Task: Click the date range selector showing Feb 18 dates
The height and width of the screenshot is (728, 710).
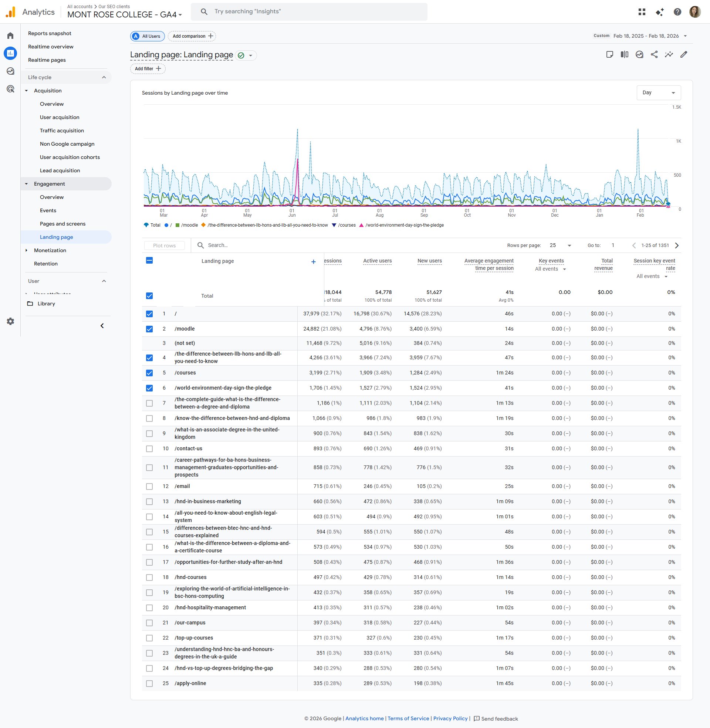Action: click(646, 36)
